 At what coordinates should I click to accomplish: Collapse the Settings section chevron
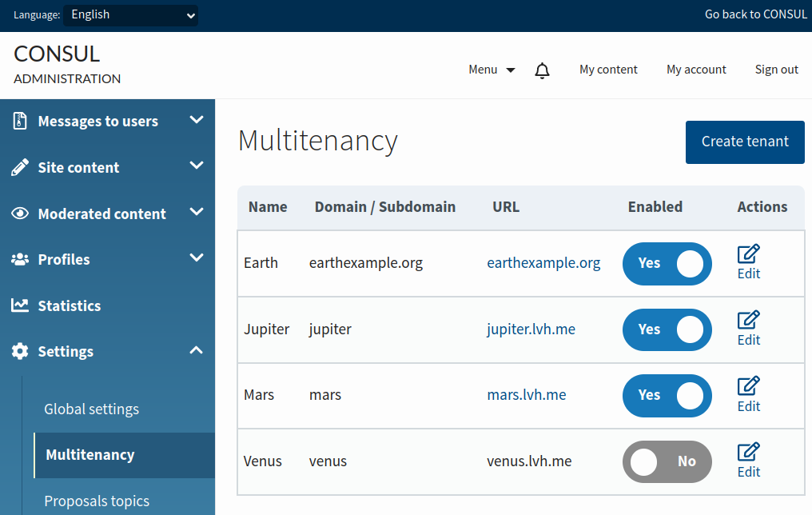pyautogui.click(x=196, y=350)
